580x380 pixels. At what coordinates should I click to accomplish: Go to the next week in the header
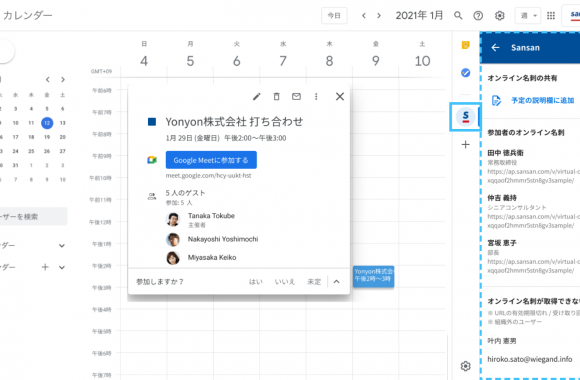[379, 16]
